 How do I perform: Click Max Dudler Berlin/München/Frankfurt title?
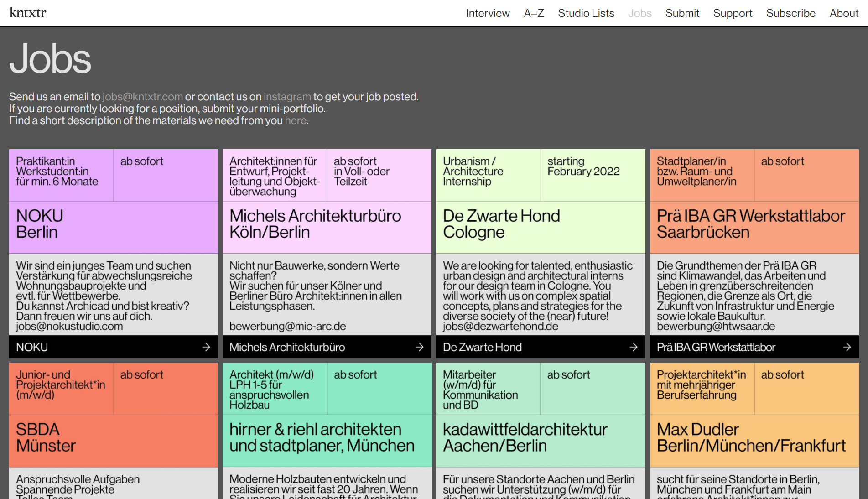click(x=751, y=437)
